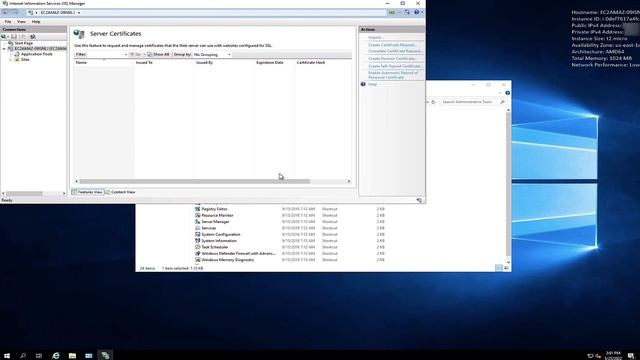Viewport: 640px width, 360px height.
Task: Select the Start Page tree item
Action: [24, 43]
